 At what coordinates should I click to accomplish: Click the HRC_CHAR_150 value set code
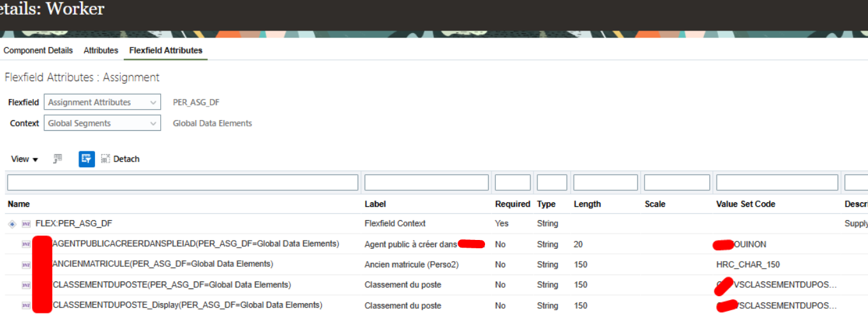point(748,265)
